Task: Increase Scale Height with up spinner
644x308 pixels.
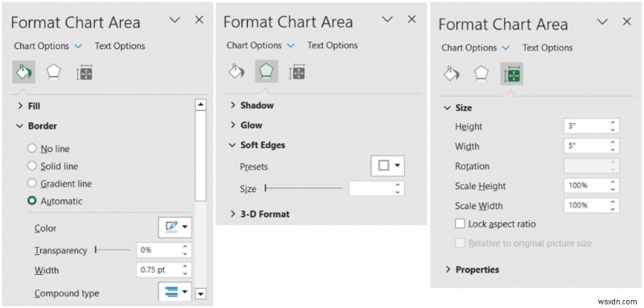Action: (613, 182)
